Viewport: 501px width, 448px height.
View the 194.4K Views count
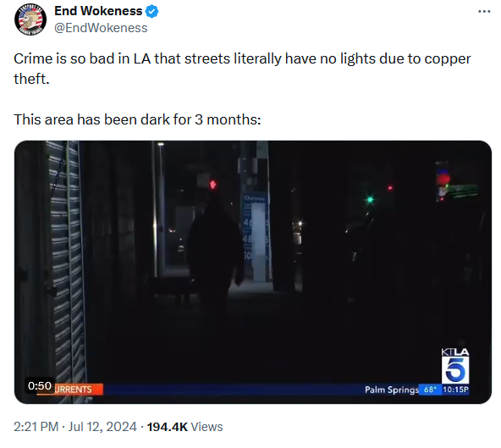point(184,427)
